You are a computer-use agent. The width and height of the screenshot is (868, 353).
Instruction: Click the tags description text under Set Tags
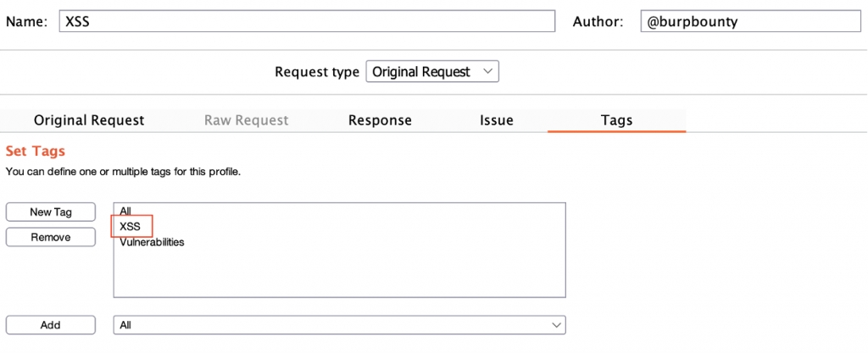123,172
